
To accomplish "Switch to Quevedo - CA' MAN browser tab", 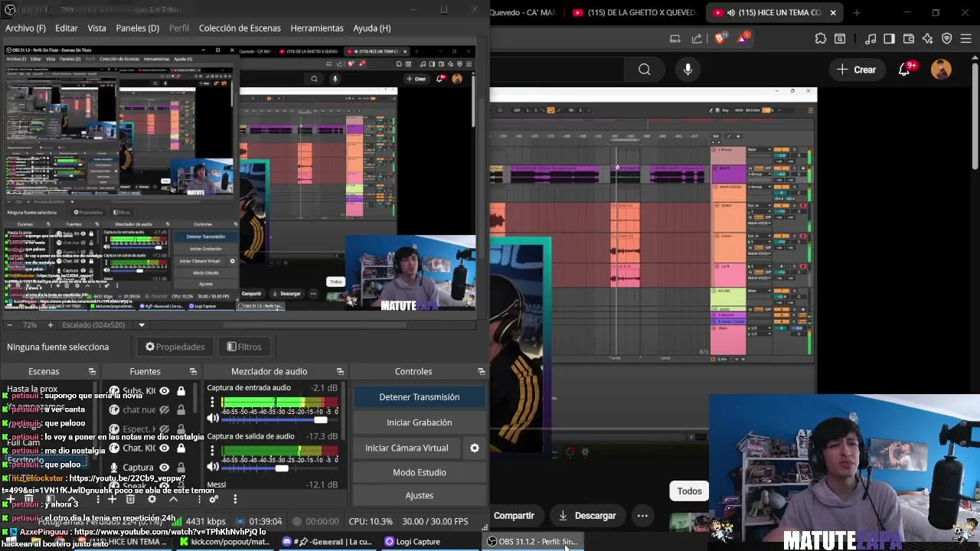I will click(523, 12).
